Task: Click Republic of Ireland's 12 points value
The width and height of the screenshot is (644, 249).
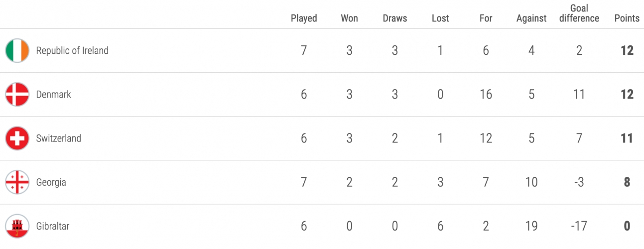Action: point(627,51)
